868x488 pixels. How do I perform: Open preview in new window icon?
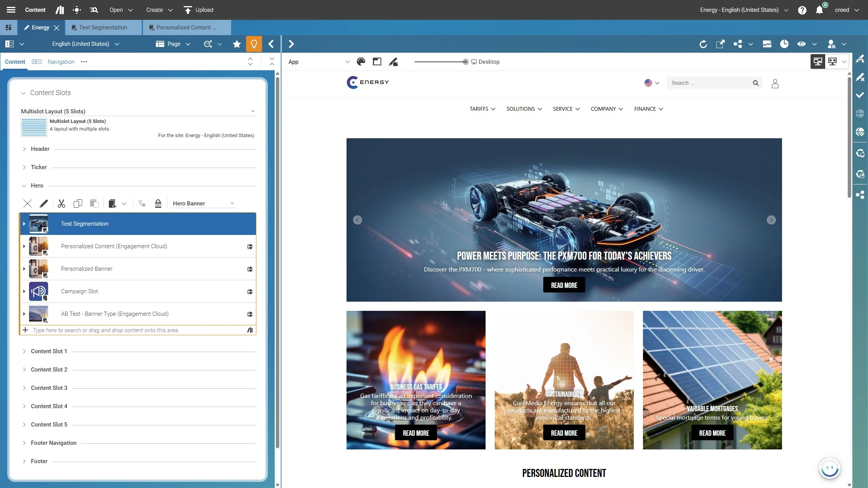coord(720,44)
